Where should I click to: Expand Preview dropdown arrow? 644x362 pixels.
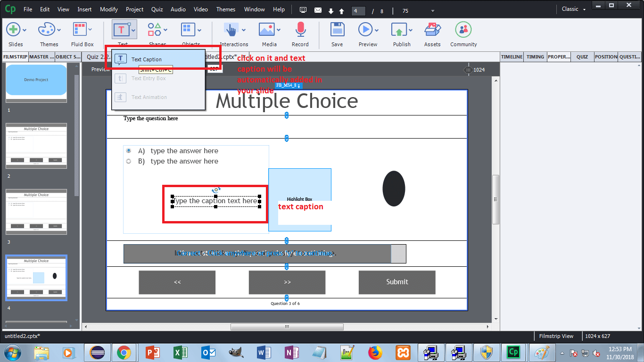377,30
